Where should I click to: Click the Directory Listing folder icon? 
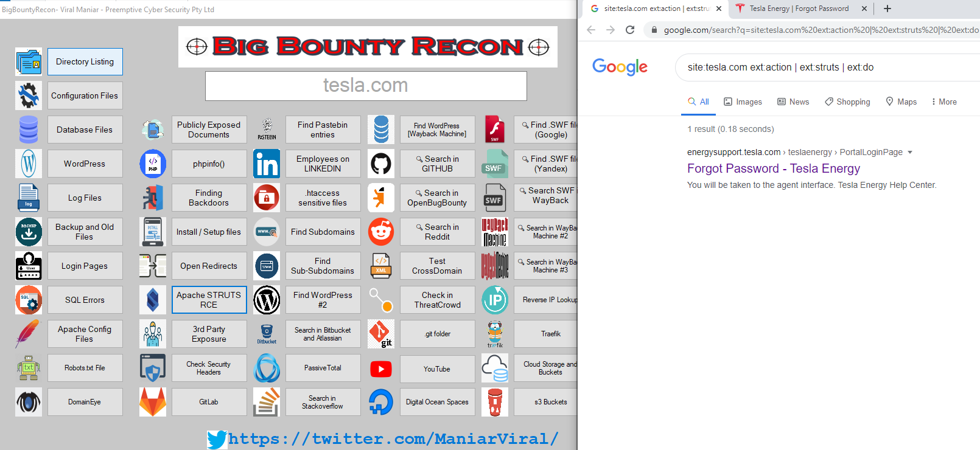click(29, 61)
